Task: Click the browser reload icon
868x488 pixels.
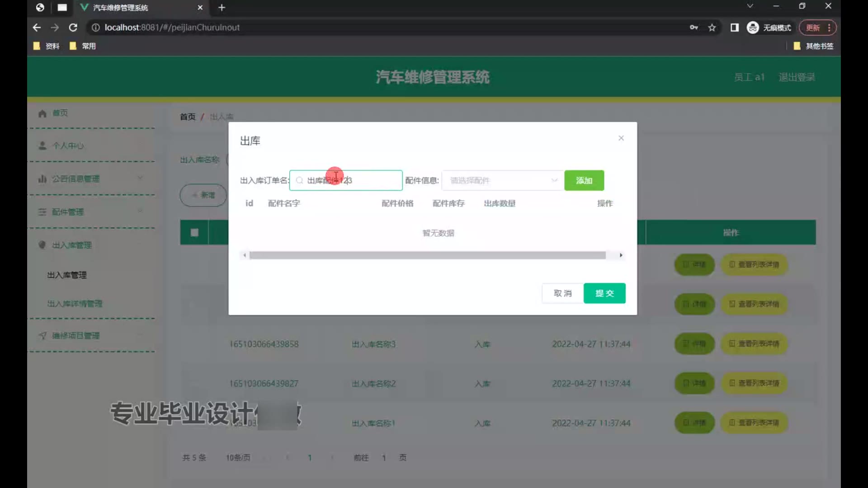Action: tap(73, 28)
